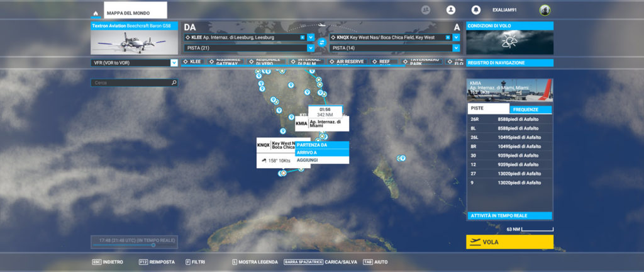Open REGISTRO DI NAVIGAZIONE
The image size is (644, 272).
pos(509,63)
